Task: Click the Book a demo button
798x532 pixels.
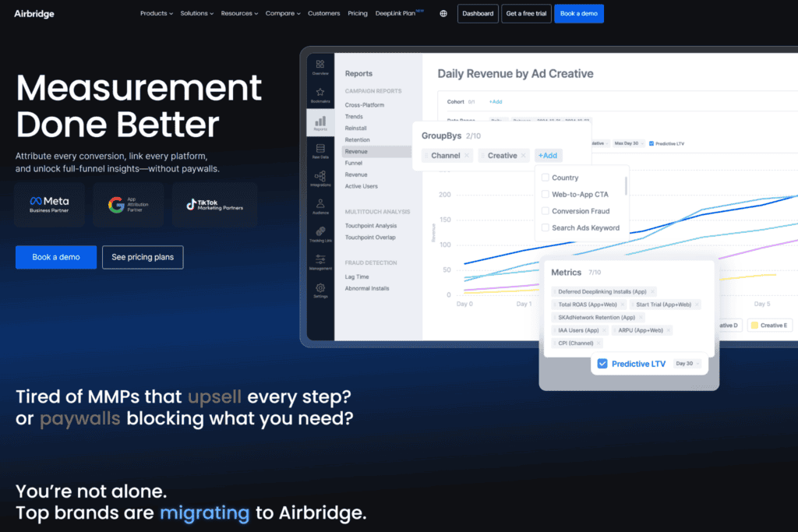Action: (55, 257)
